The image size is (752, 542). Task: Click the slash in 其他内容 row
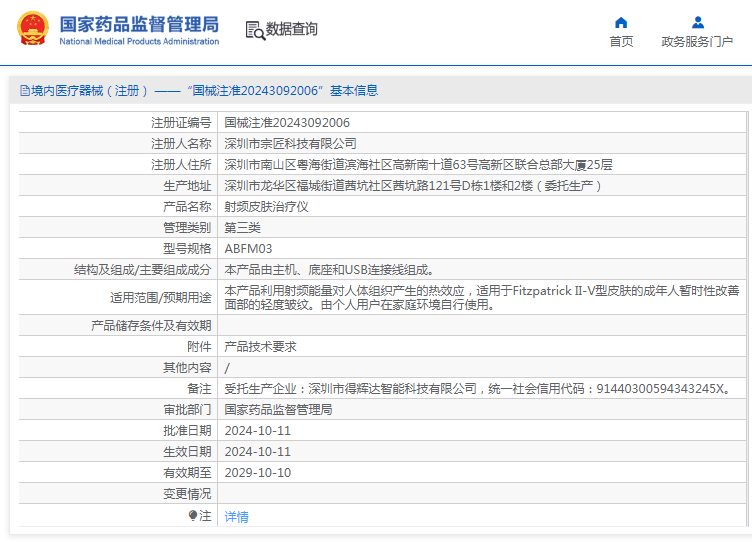(227, 368)
